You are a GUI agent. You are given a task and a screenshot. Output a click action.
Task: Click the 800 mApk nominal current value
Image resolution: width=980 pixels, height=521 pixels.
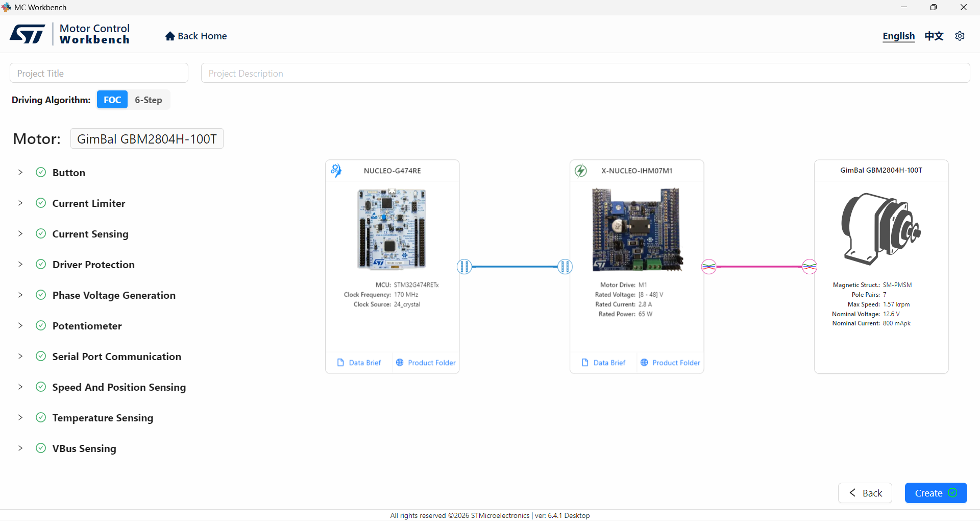pos(897,323)
